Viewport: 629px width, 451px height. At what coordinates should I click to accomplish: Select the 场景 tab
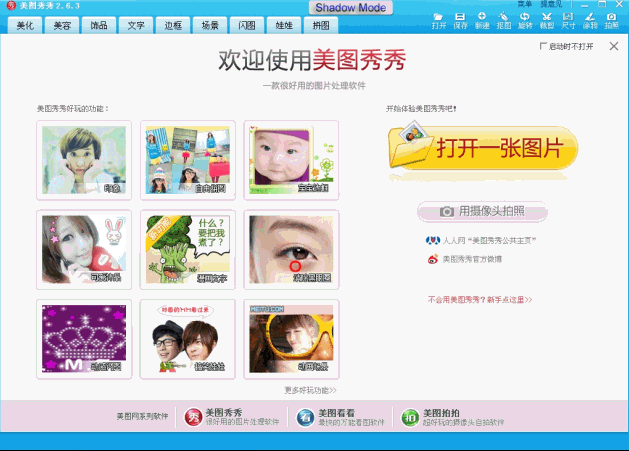tap(210, 25)
